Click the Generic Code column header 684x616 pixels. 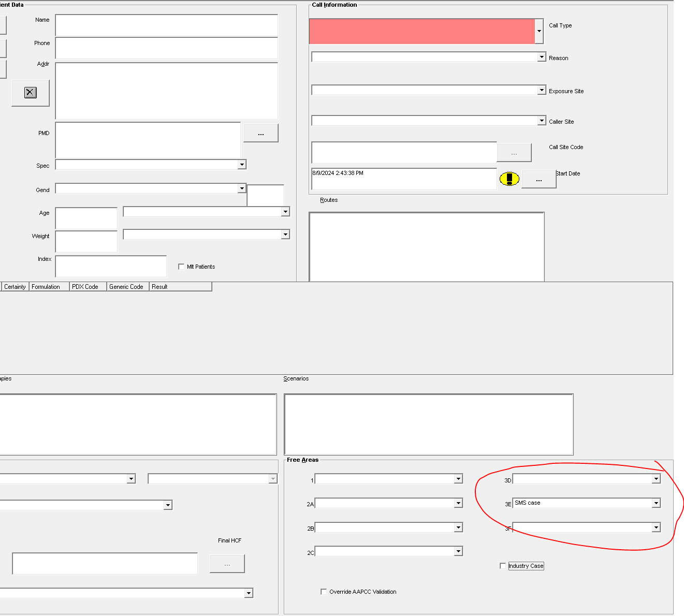(x=126, y=287)
